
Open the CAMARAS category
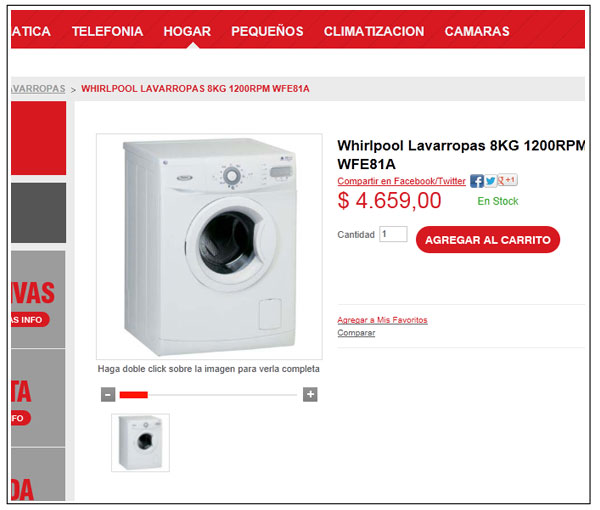[x=477, y=31]
